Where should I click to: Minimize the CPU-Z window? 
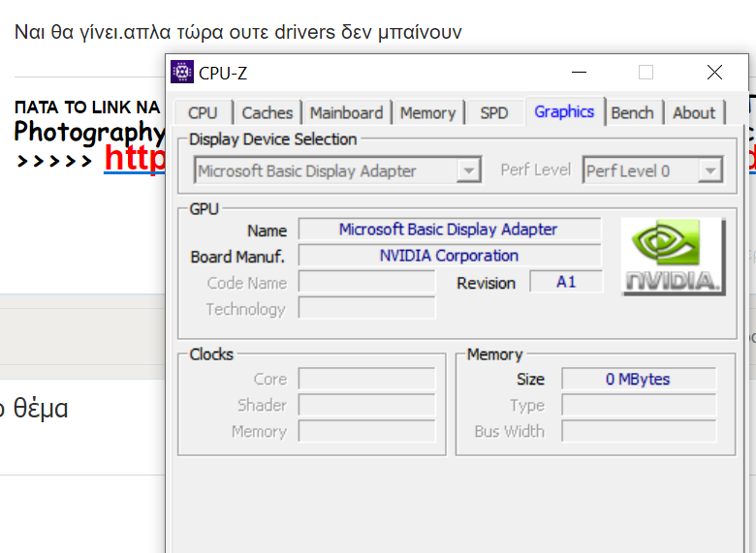(x=579, y=73)
